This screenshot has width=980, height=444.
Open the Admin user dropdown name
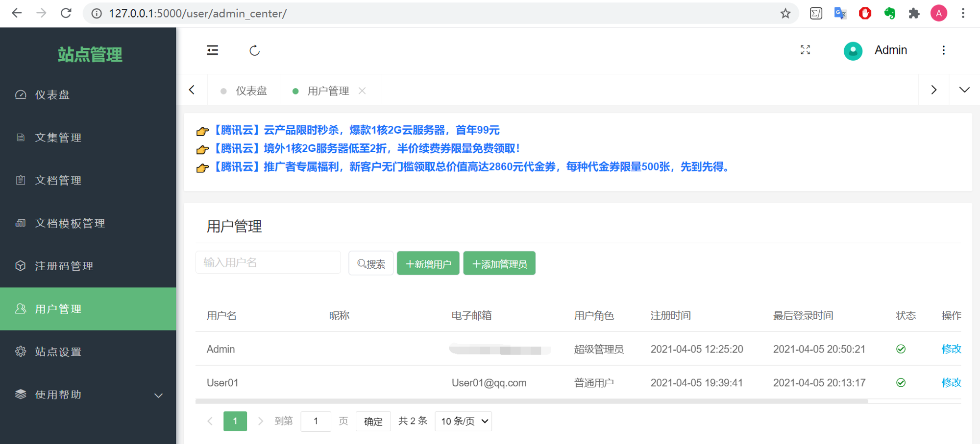tap(891, 50)
